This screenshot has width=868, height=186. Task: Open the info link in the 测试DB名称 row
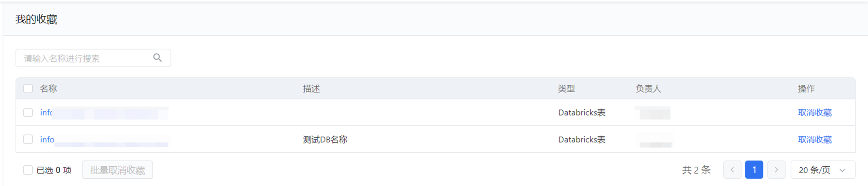pos(47,139)
